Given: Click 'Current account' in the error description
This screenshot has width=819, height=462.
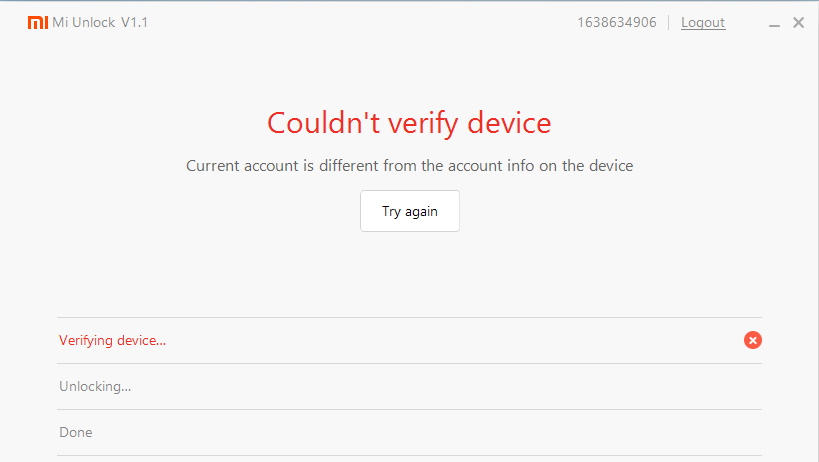Looking at the screenshot, I should click(242, 165).
